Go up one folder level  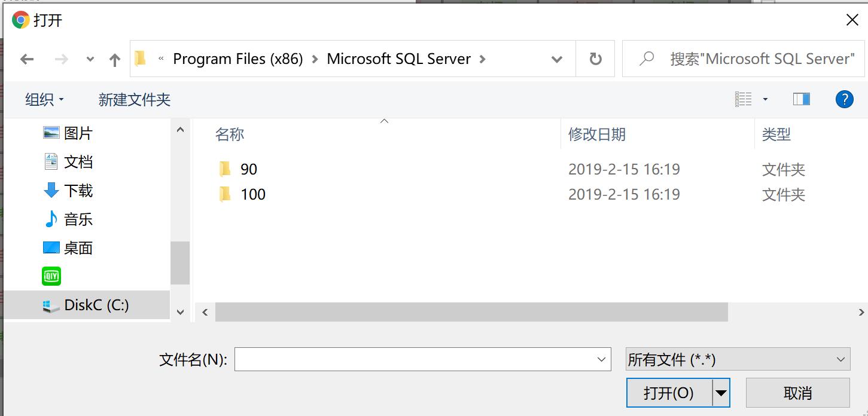click(x=115, y=59)
